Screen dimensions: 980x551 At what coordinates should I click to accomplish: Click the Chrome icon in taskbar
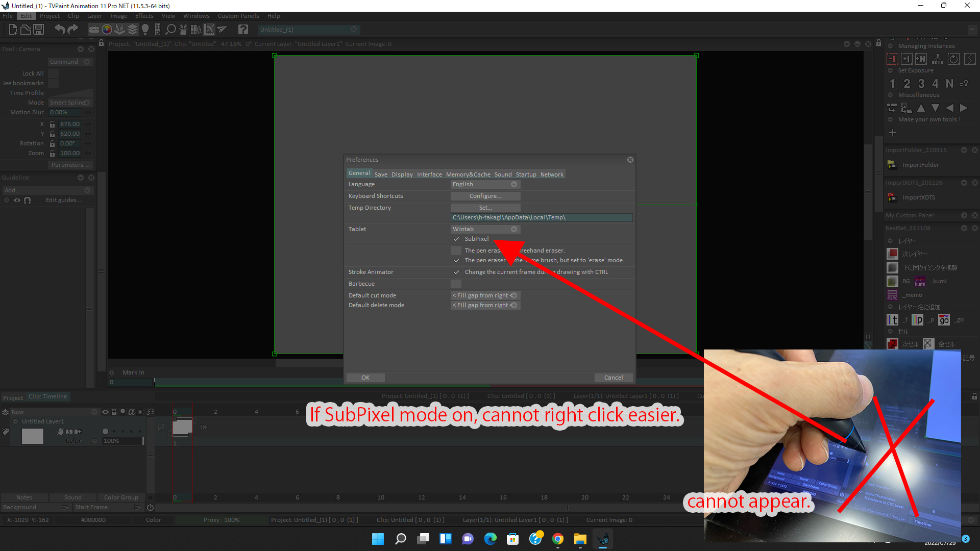coord(558,539)
